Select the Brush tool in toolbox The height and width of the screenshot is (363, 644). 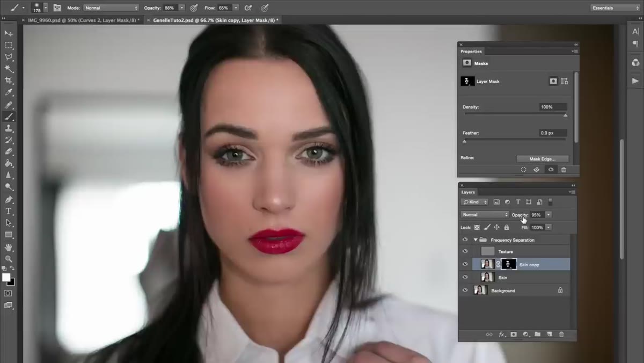(9, 117)
